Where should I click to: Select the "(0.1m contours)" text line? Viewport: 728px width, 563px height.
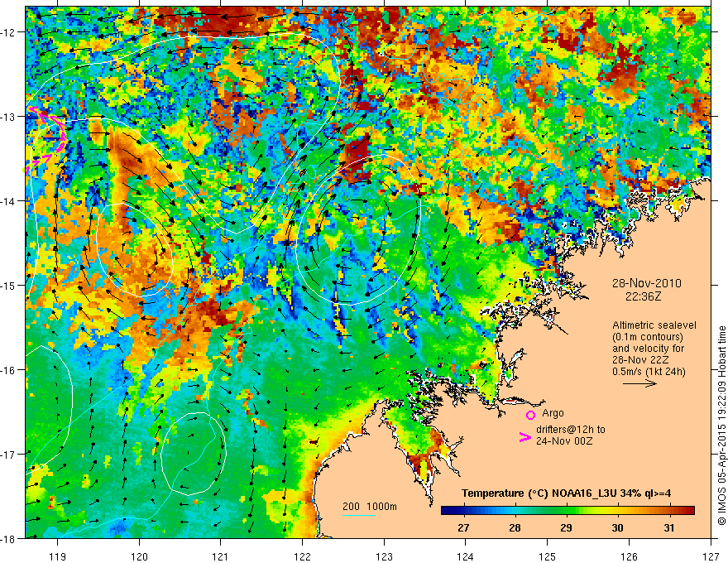click(648, 337)
